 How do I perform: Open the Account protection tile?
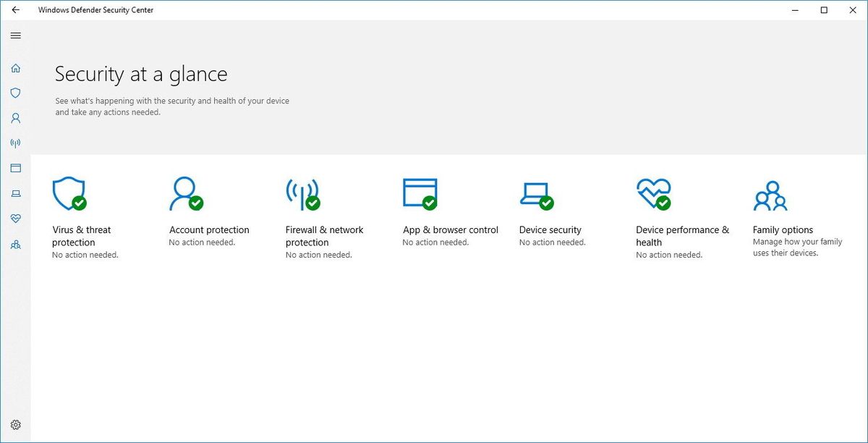tap(185, 193)
